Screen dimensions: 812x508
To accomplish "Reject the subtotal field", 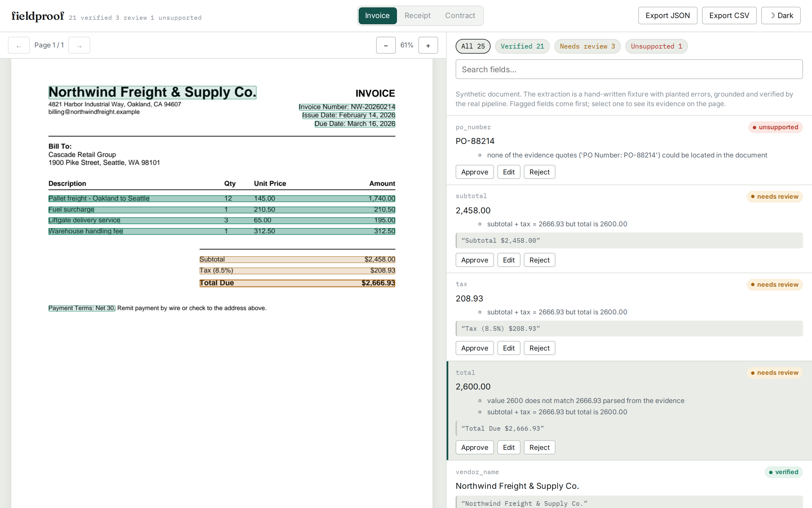I will pos(539,260).
